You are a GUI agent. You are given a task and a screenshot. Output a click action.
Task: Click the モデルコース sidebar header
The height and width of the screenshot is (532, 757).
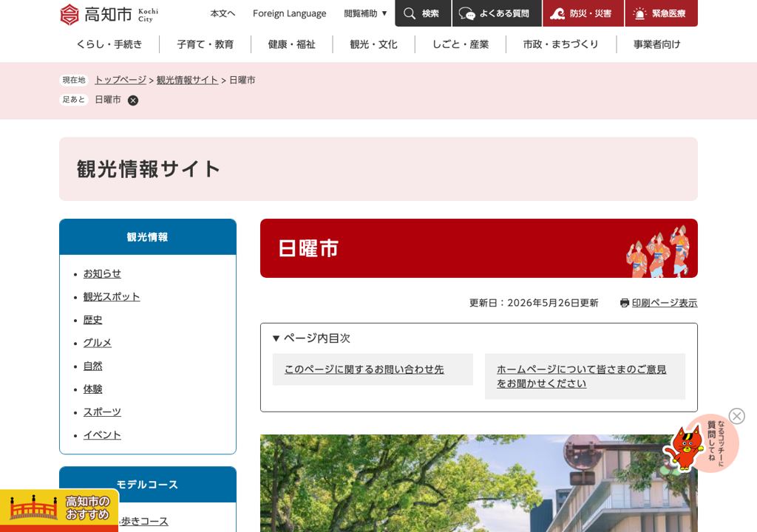[x=148, y=485]
